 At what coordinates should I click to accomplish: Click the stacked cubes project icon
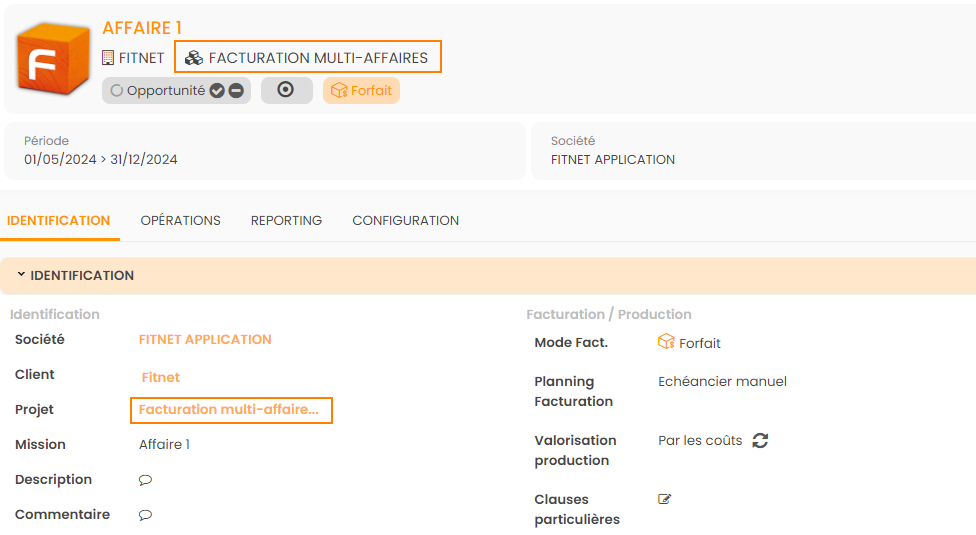click(194, 58)
